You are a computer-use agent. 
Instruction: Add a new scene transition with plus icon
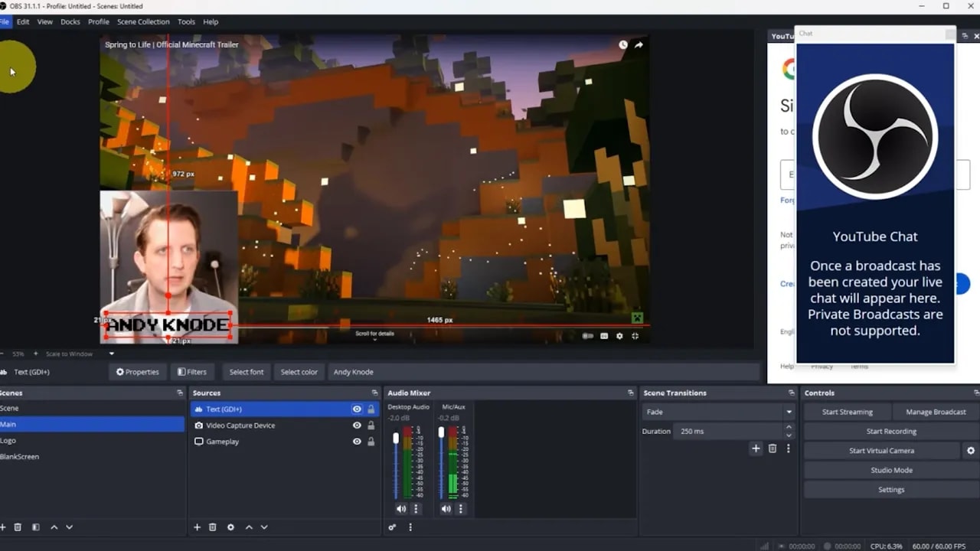pos(756,448)
